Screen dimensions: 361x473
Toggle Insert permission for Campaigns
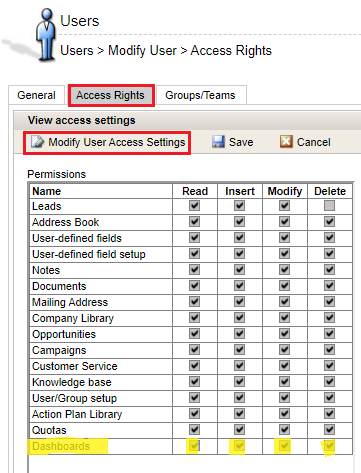239,350
